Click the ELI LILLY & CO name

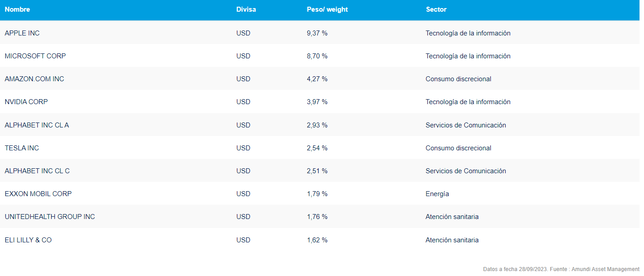pyautogui.click(x=28, y=240)
